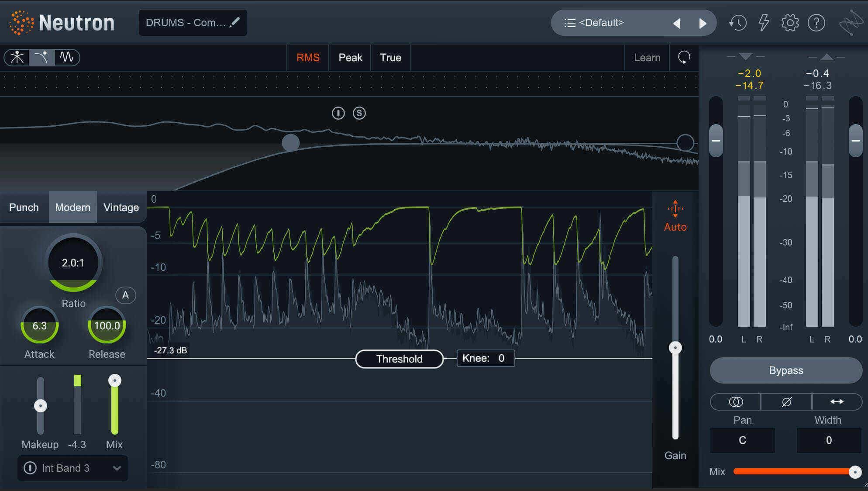Click the compressor Mix slider handle
Image resolution: width=868 pixels, height=491 pixels.
coord(115,380)
